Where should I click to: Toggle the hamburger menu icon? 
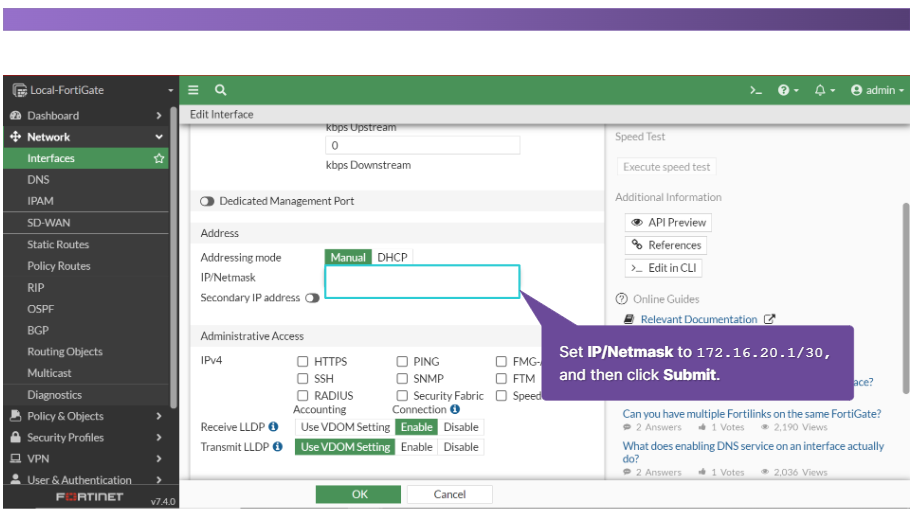(x=193, y=90)
